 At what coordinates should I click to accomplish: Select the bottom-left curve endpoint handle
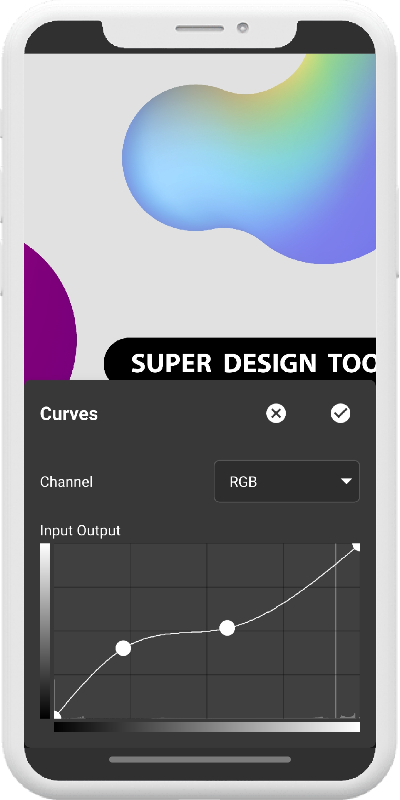[x=56, y=715]
